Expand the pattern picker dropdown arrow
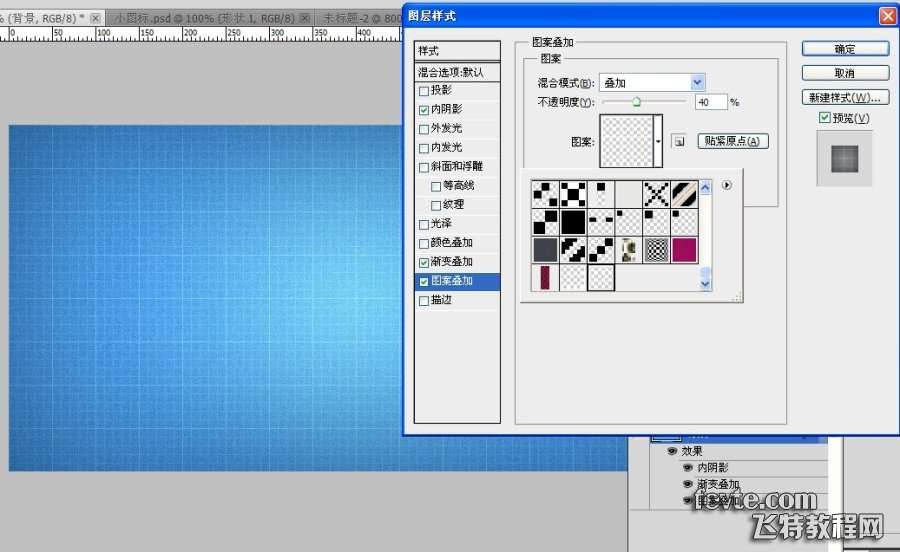The image size is (900, 552). 658,141
